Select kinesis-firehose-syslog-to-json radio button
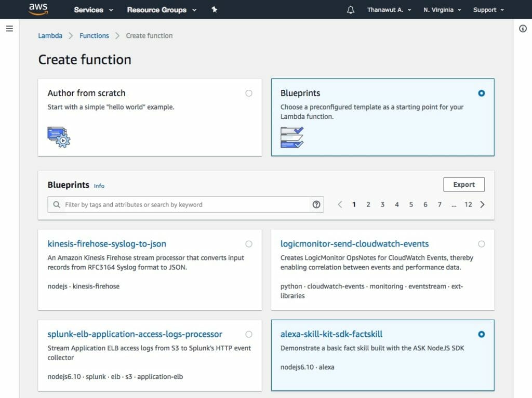This screenshot has width=532, height=398. (249, 244)
